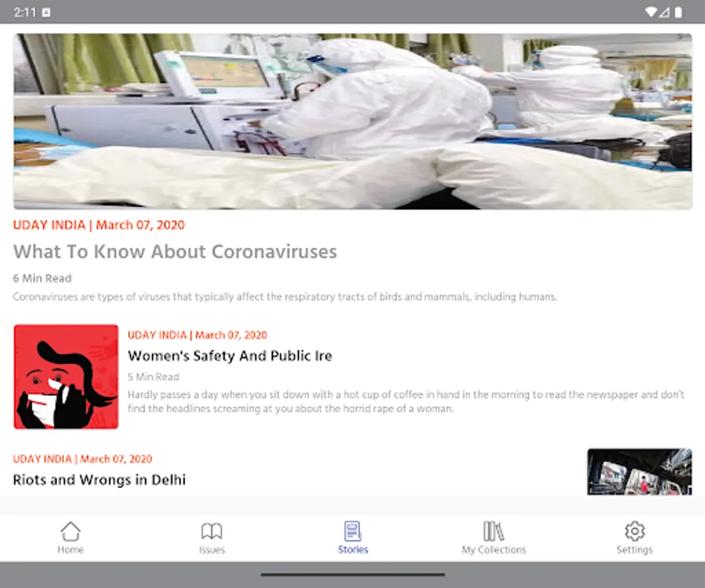Screen dimensions: 705x588
Task: Tap the March 07, 2020 date text
Action: point(139,225)
